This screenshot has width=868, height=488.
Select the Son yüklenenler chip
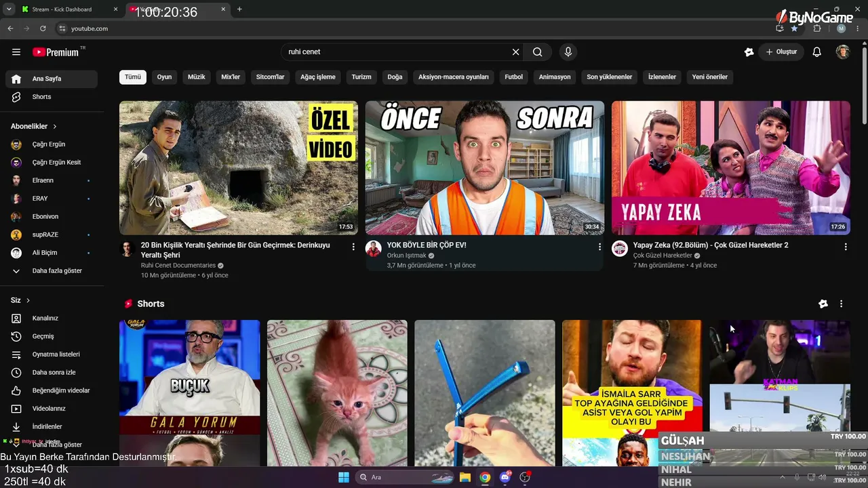610,77
